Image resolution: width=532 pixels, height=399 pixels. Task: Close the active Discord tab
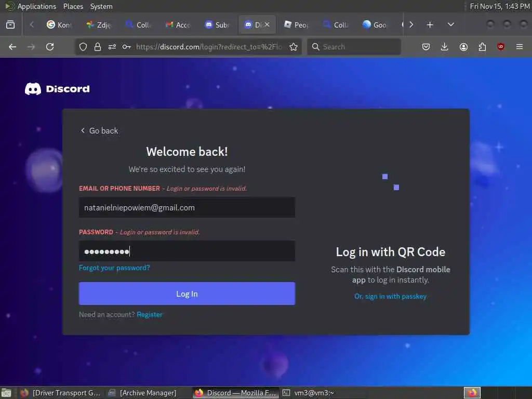click(x=268, y=24)
